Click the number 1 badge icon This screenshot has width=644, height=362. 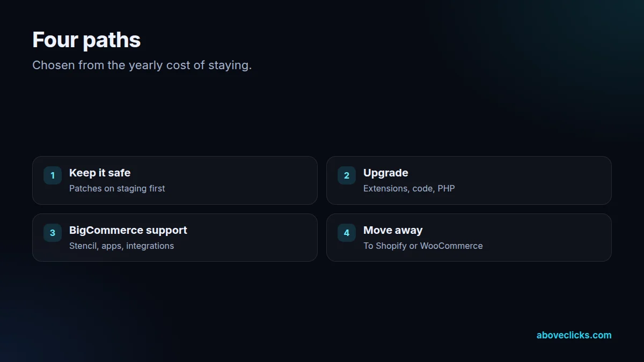click(x=53, y=175)
